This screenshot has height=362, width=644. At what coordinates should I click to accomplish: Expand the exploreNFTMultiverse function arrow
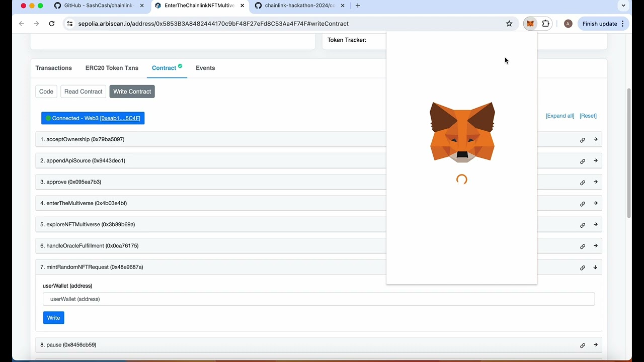pos(595,224)
